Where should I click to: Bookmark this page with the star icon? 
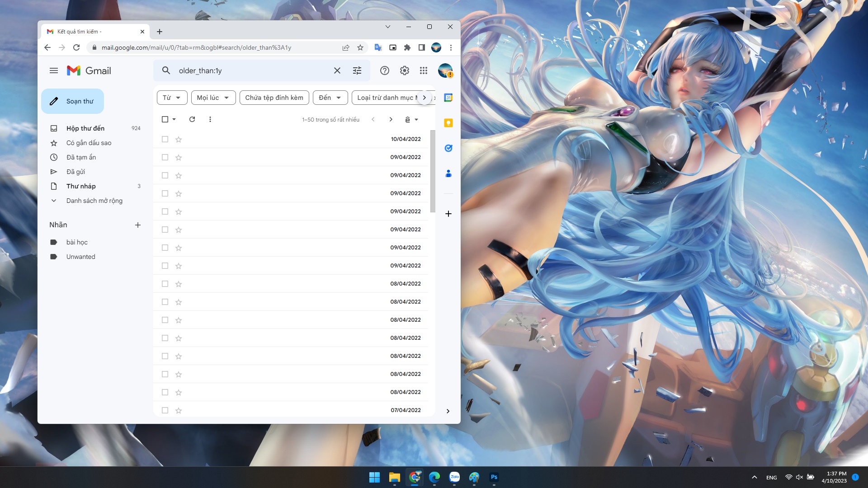360,47
